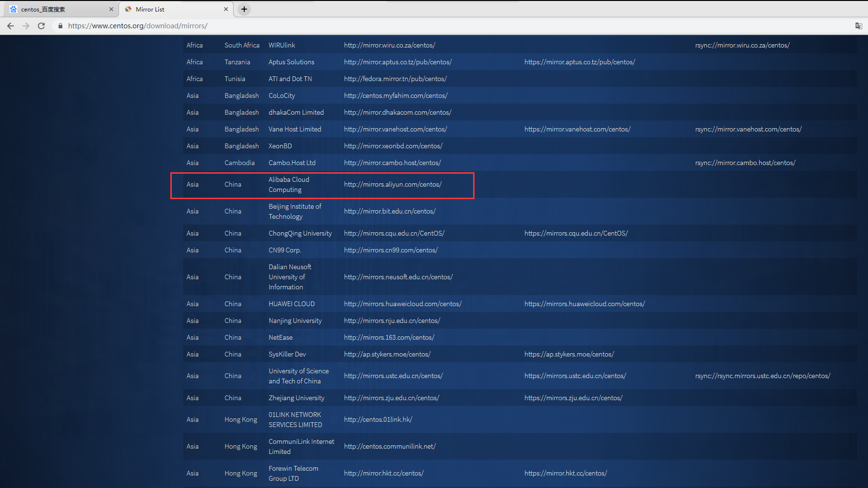Reload the page with refresh icon
868x488 pixels.
pos(41,26)
